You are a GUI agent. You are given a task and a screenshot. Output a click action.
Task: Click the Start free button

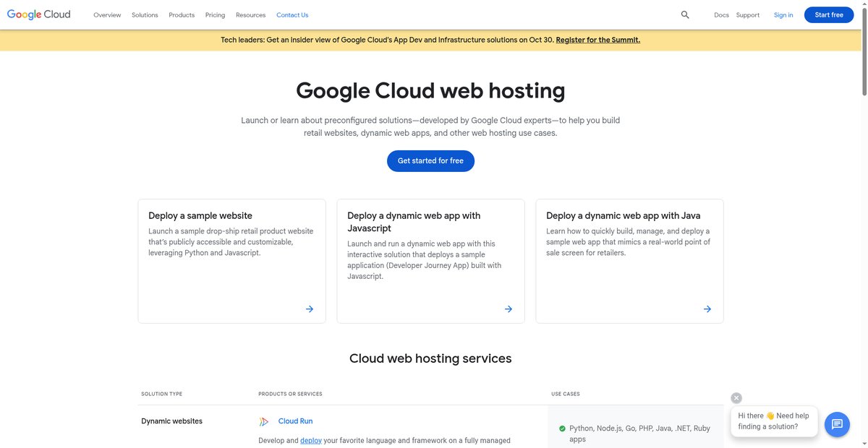829,15
